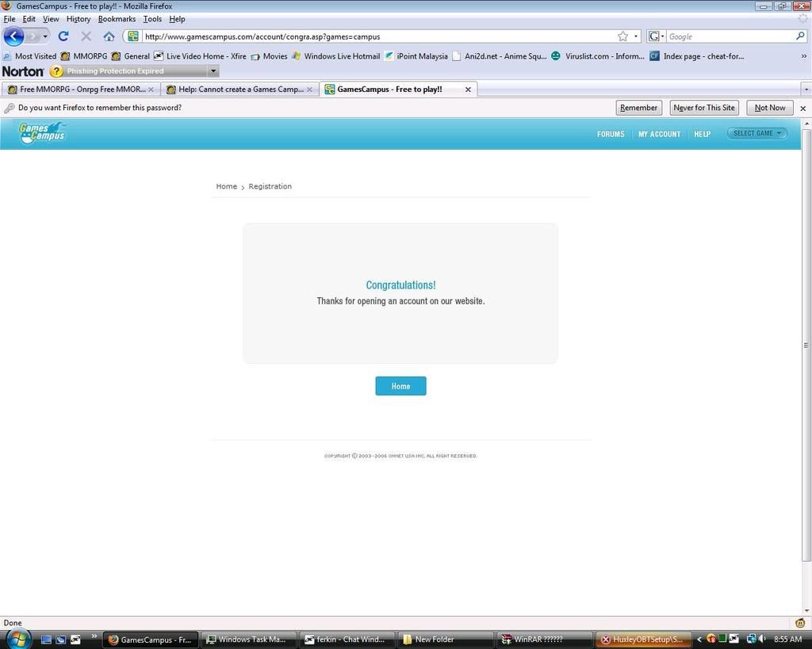Click the Home house icon in toolbar

pos(109,36)
